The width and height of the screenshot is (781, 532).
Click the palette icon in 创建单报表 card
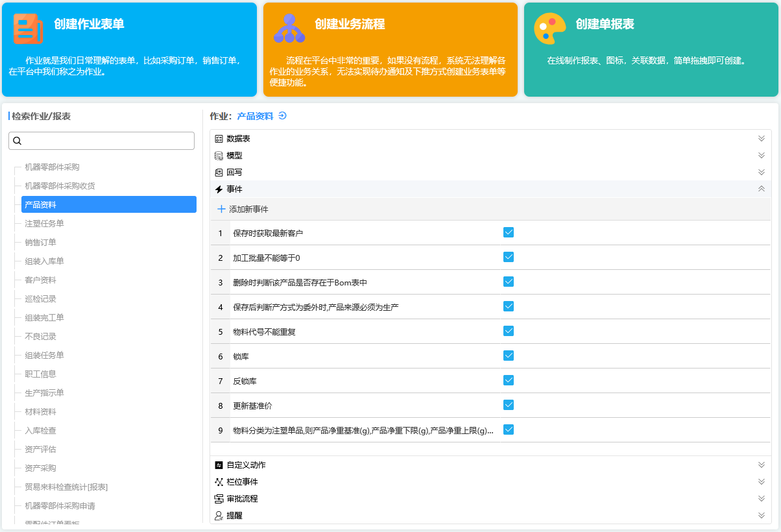(x=549, y=29)
